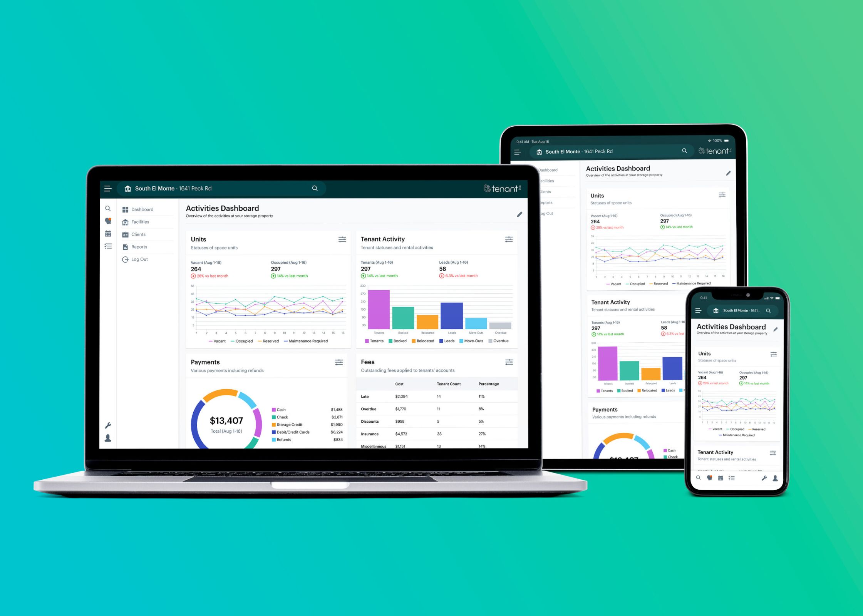Expand the Units section overflow menu
The height and width of the screenshot is (616, 863).
(342, 241)
